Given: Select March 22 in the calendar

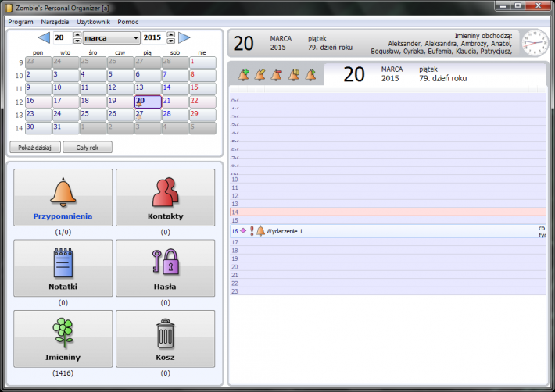Looking at the screenshot, I should (202, 102).
